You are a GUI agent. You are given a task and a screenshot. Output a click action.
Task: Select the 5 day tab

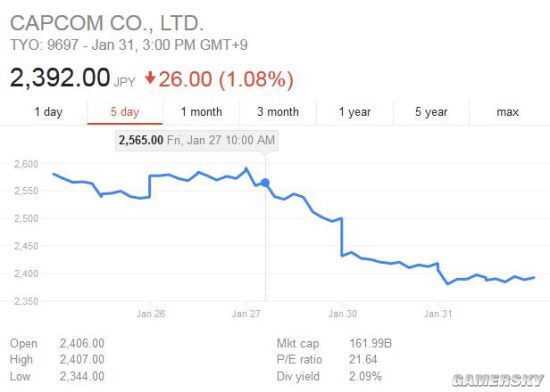coord(125,112)
